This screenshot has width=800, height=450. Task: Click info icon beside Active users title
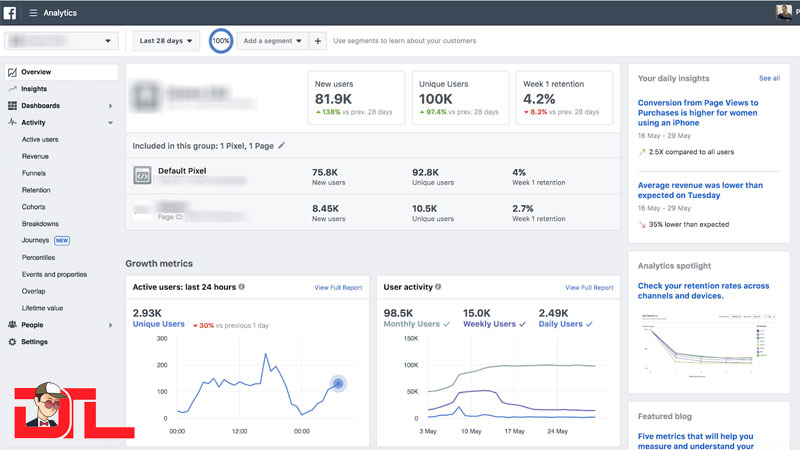pyautogui.click(x=242, y=287)
